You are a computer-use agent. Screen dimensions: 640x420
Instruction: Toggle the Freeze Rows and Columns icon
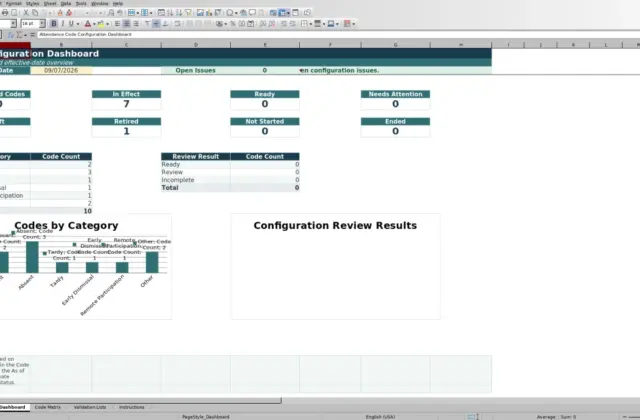pyautogui.click(x=282, y=13)
